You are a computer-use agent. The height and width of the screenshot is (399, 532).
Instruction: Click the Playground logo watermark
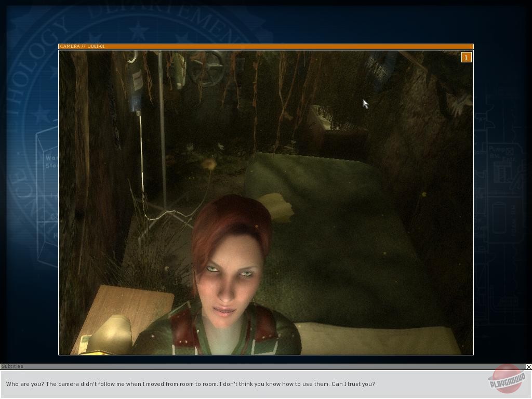[x=507, y=379]
